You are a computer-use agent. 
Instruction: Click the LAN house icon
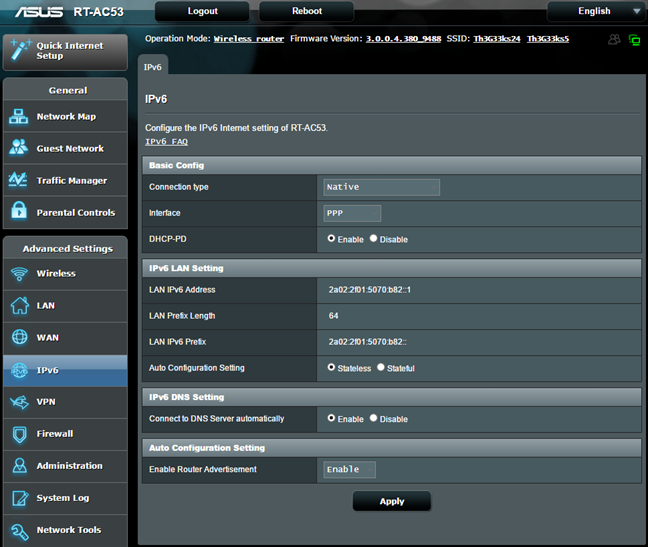19,305
